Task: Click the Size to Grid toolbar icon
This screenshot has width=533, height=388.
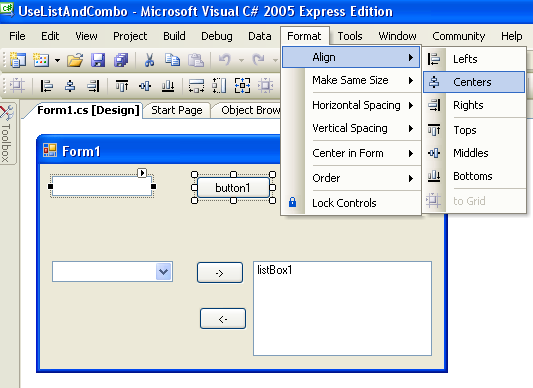Action: click(265, 85)
